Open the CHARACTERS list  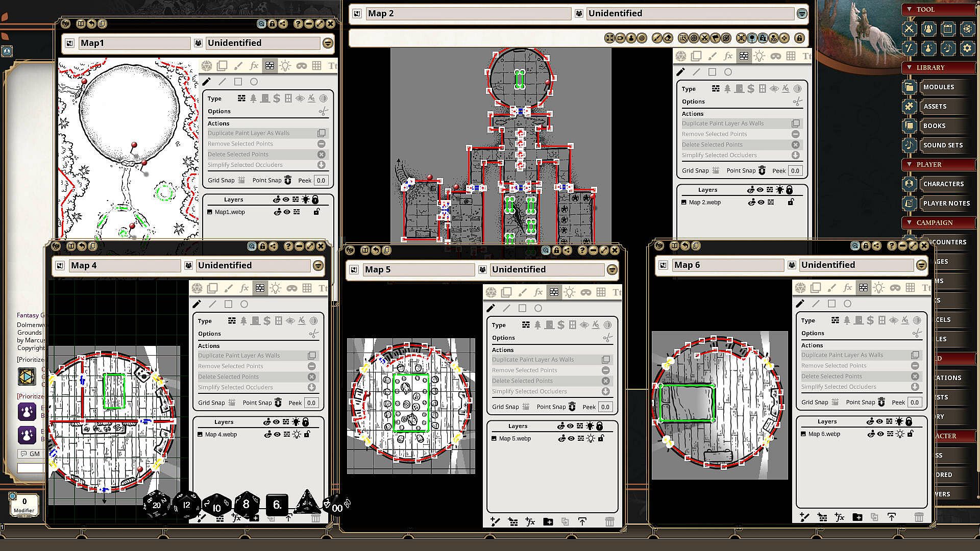(943, 184)
